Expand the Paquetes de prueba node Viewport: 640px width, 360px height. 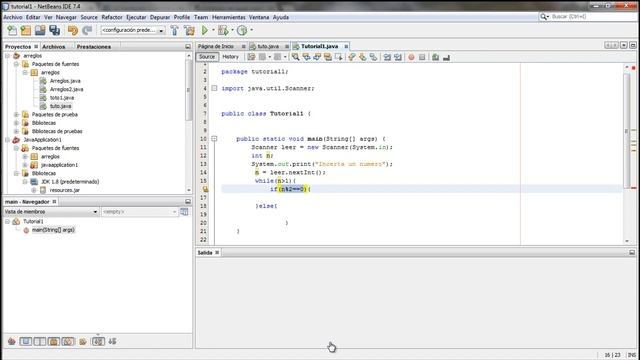[16, 115]
